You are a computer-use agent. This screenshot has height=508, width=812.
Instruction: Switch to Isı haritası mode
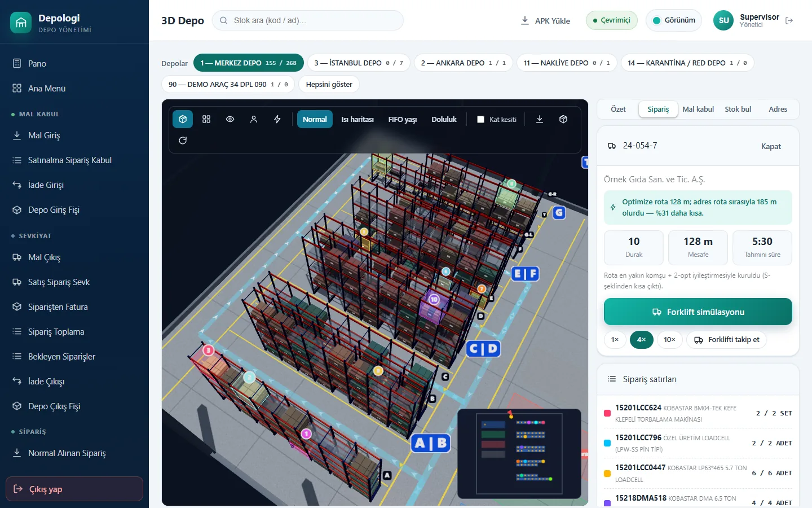coord(358,119)
